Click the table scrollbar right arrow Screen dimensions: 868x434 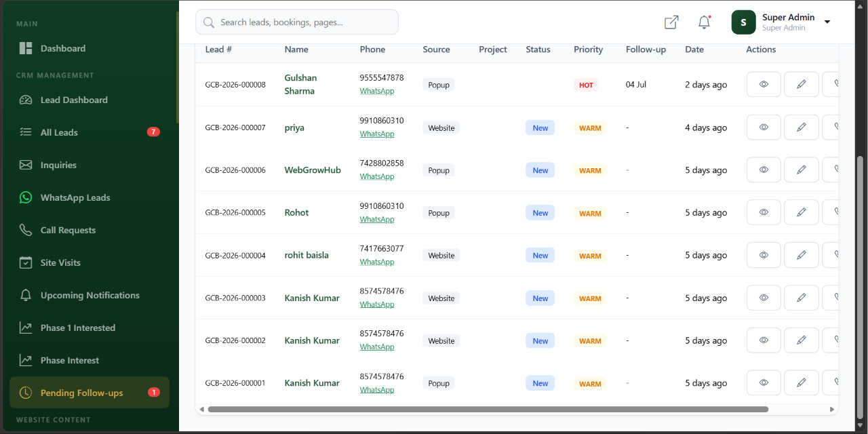(x=832, y=410)
